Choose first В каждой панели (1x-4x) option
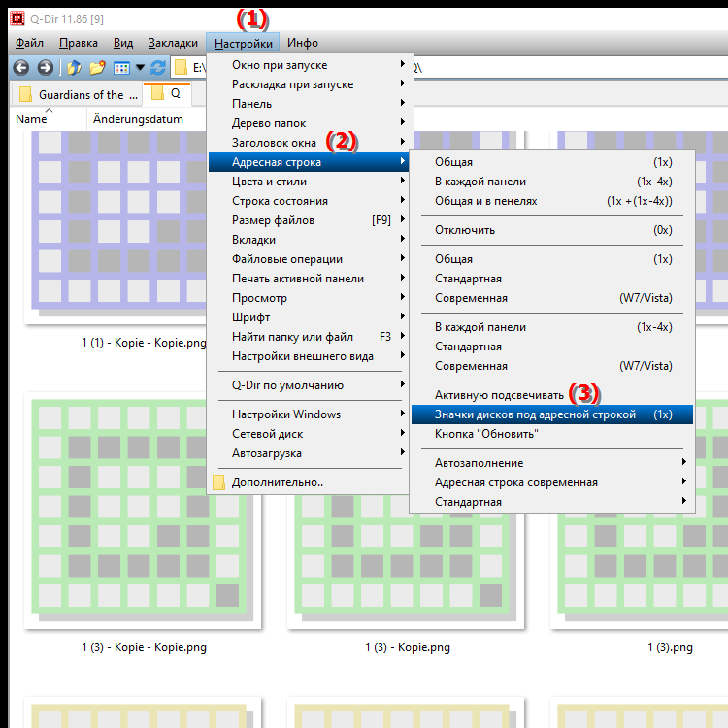 pos(552,182)
